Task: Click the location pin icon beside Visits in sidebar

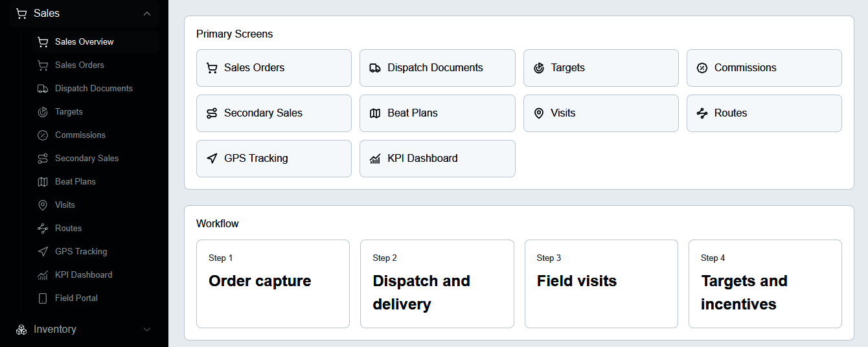Action: click(x=43, y=205)
